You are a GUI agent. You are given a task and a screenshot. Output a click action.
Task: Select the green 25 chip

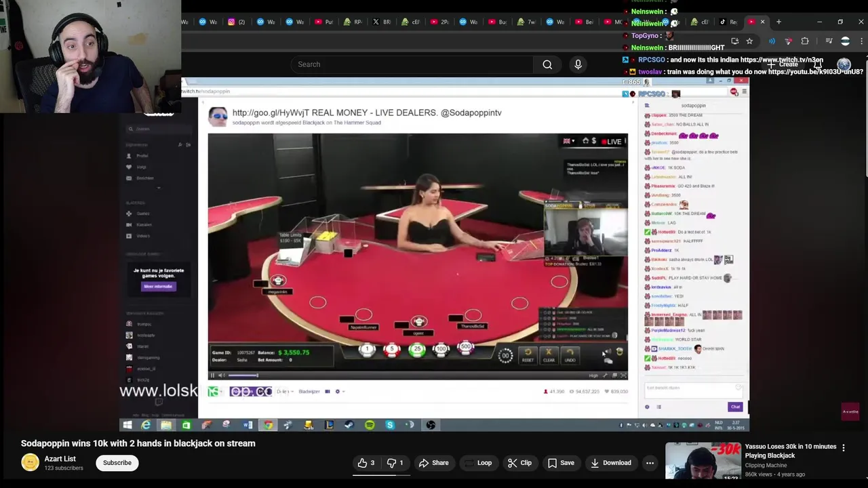[x=417, y=350]
